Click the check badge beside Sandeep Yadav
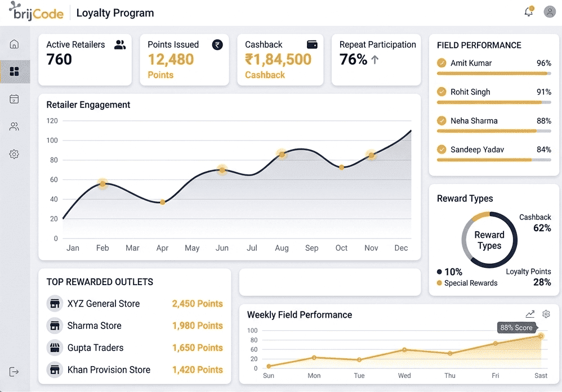Screen dimensions: 562x392 (441, 149)
